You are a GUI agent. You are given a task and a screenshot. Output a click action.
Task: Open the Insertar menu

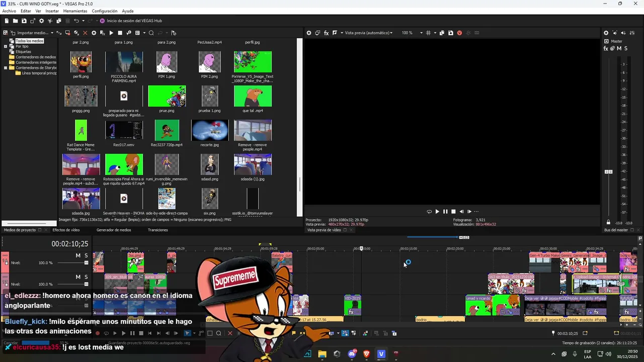click(52, 11)
